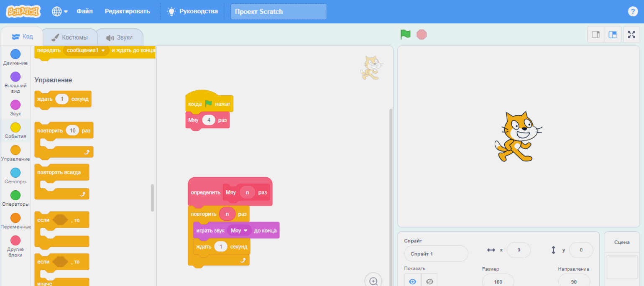Select the Сцена backdrop thumbnail
Viewport: 644px width, 286px height.
point(622,267)
